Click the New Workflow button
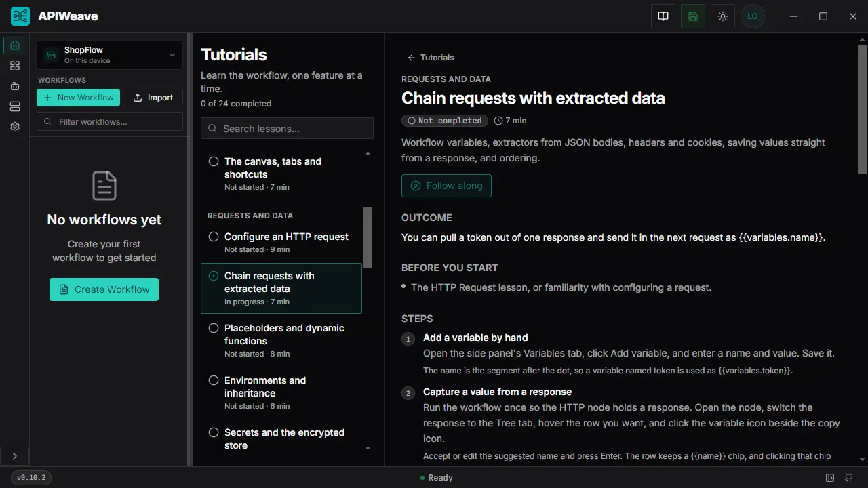This screenshot has height=488, width=868. (78, 98)
